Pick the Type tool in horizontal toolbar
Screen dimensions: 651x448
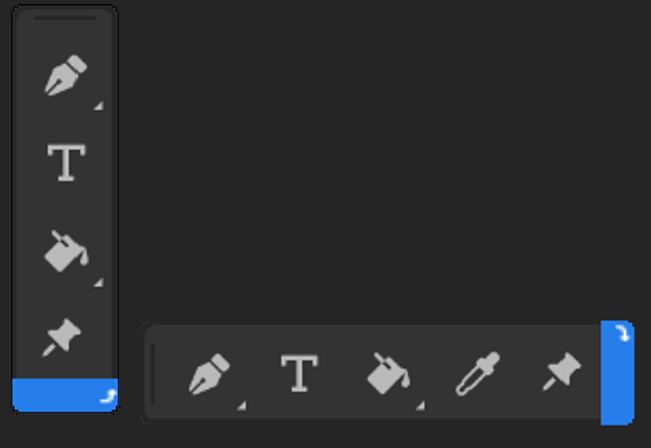coord(300,373)
